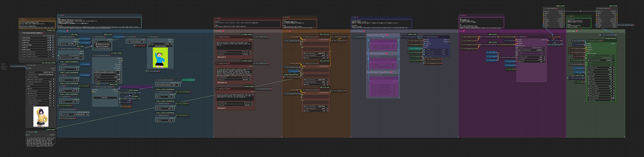Click the pin icon on Cond group title
644x157 pixels.
[x=290, y=31]
